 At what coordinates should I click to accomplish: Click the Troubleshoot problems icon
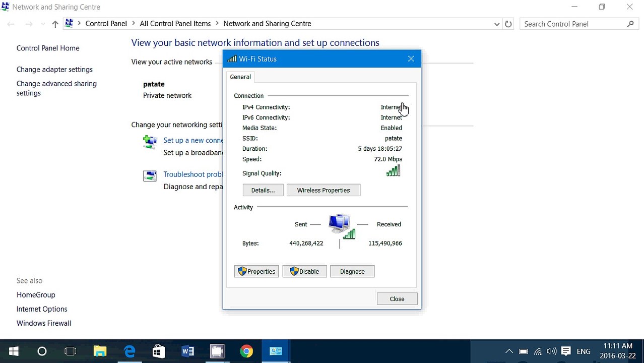click(150, 176)
